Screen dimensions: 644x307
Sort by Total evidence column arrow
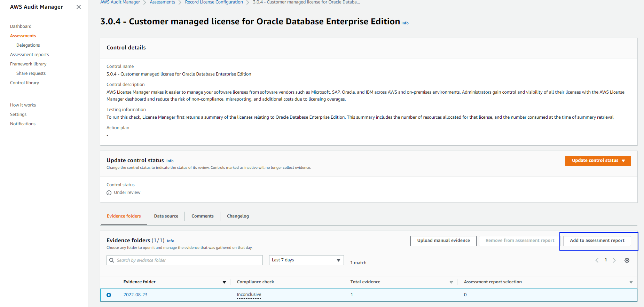451,282
